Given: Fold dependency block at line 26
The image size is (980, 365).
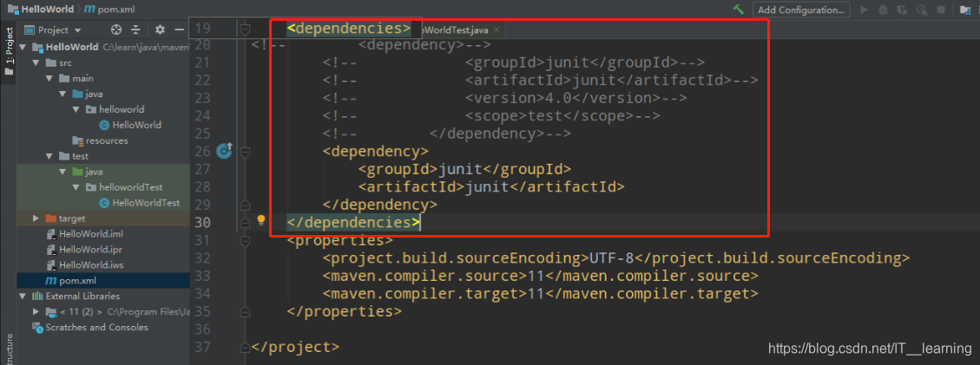Looking at the screenshot, I should [245, 151].
